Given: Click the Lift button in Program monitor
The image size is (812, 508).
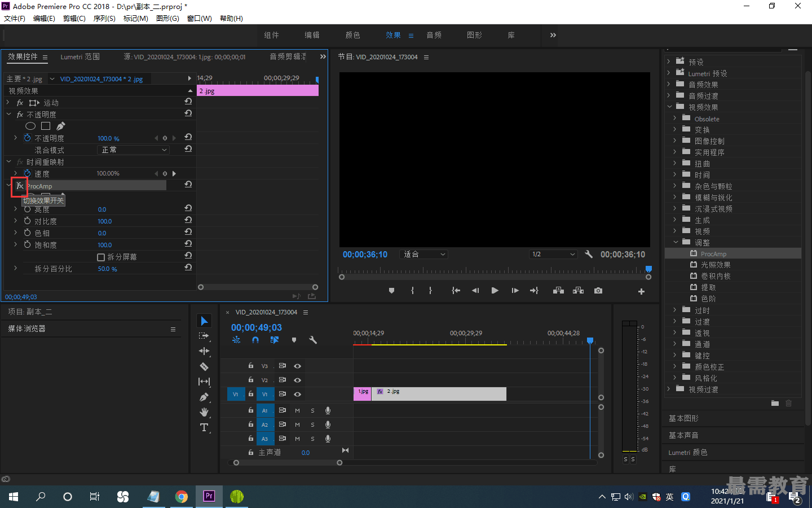Looking at the screenshot, I should click(x=558, y=291).
